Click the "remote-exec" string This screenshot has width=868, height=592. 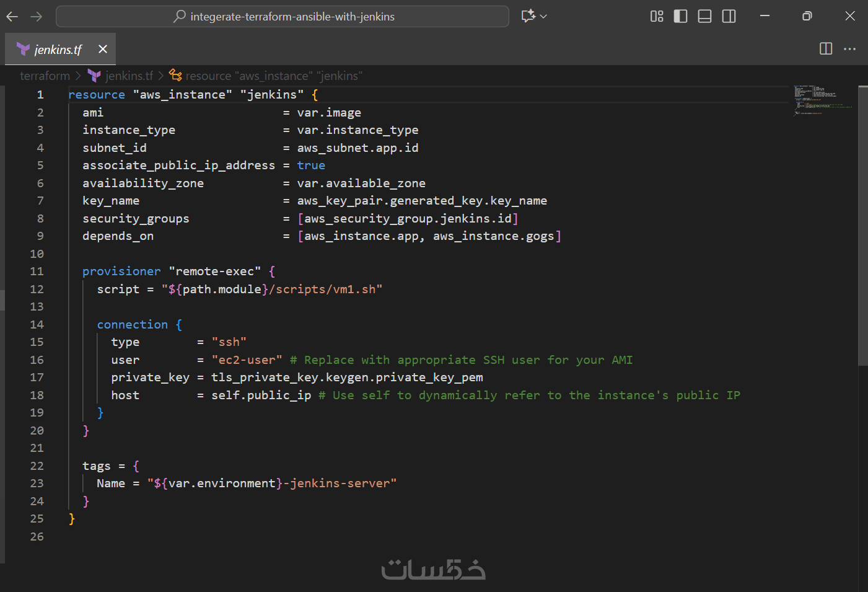pyautogui.click(x=215, y=272)
